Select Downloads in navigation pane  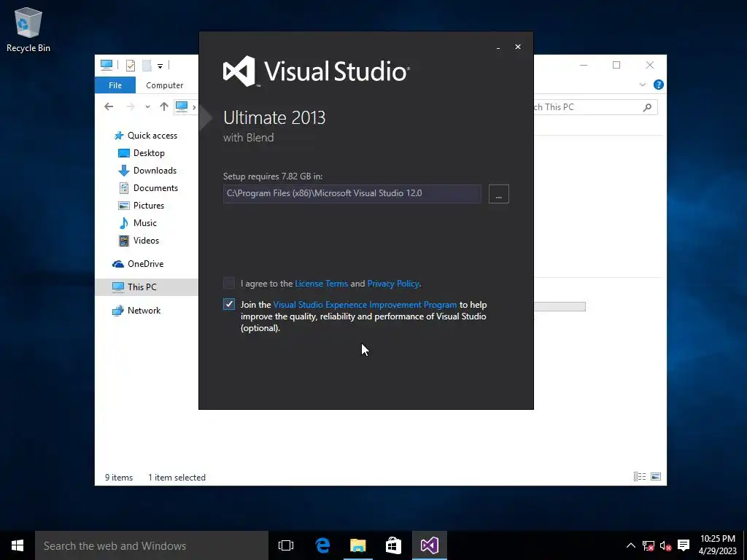pos(147,171)
